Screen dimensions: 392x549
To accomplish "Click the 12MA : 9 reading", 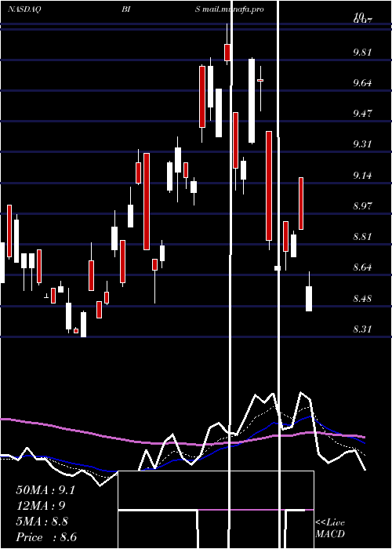I will pyautogui.click(x=41, y=506).
